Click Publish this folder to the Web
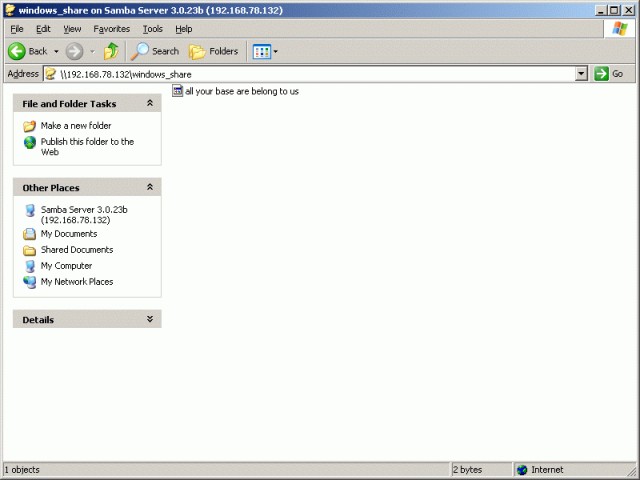Viewport: 640px width, 480px height. pyautogui.click(x=87, y=147)
